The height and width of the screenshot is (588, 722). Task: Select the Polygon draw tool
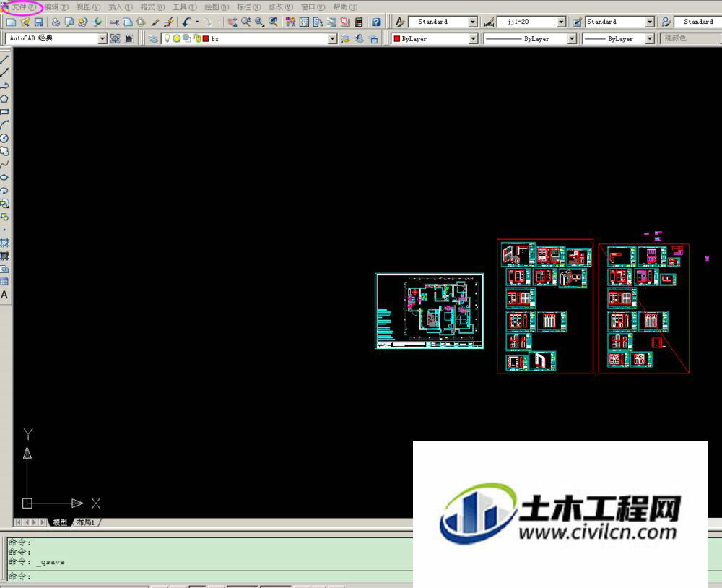[4, 99]
